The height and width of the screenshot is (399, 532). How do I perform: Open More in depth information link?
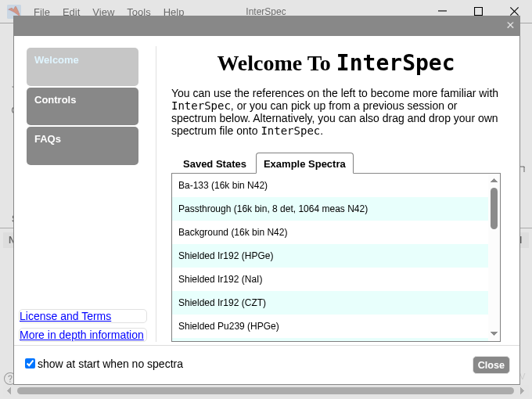click(81, 335)
